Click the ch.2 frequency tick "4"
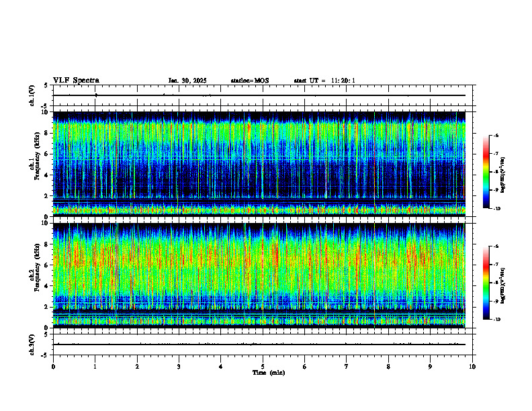The width and height of the screenshot is (532, 411). pos(47,286)
